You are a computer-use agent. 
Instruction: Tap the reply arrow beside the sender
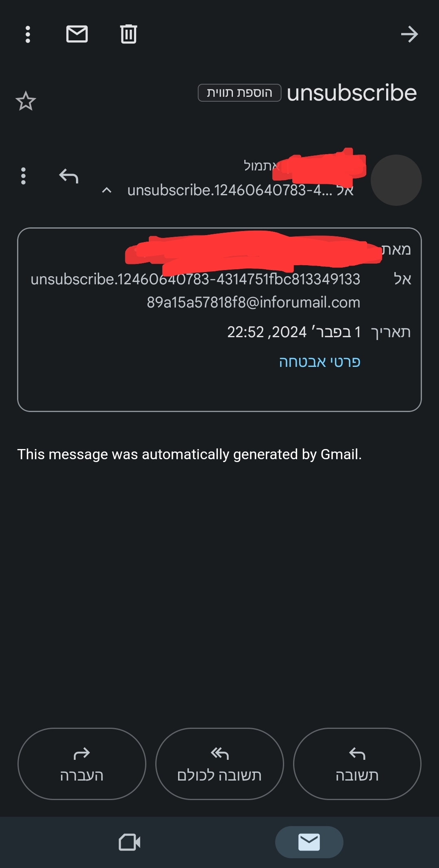point(68,176)
